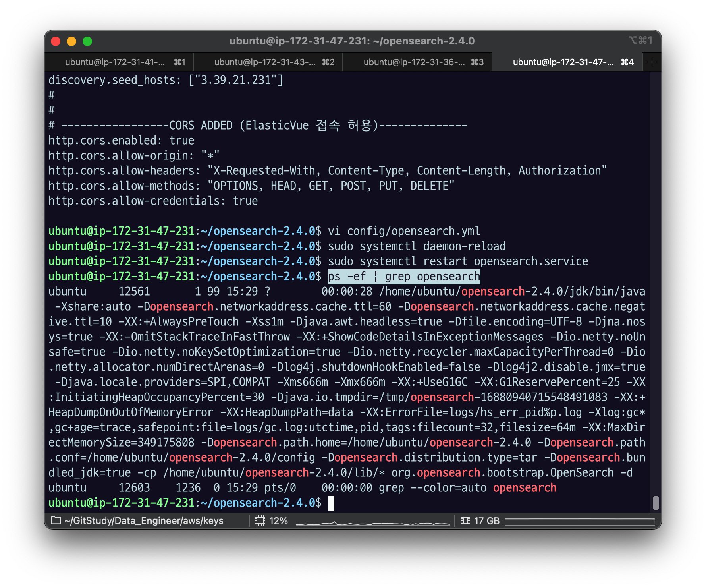Switch to tab ubuntu@ip-172-31-36 (⌘3)

(x=418, y=62)
